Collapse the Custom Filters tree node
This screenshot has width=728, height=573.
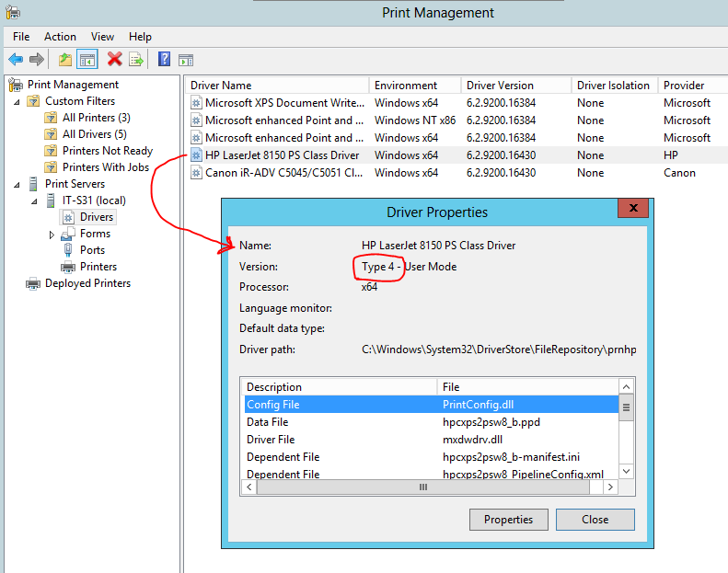pos(17,101)
